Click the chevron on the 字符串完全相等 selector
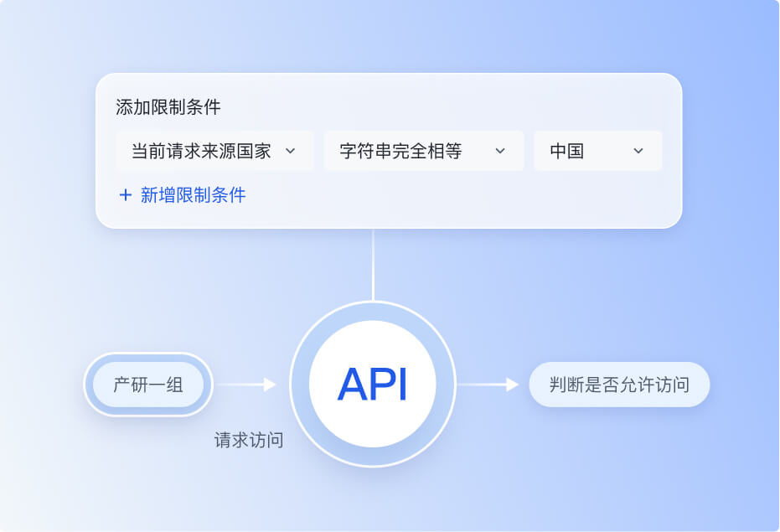 point(500,152)
